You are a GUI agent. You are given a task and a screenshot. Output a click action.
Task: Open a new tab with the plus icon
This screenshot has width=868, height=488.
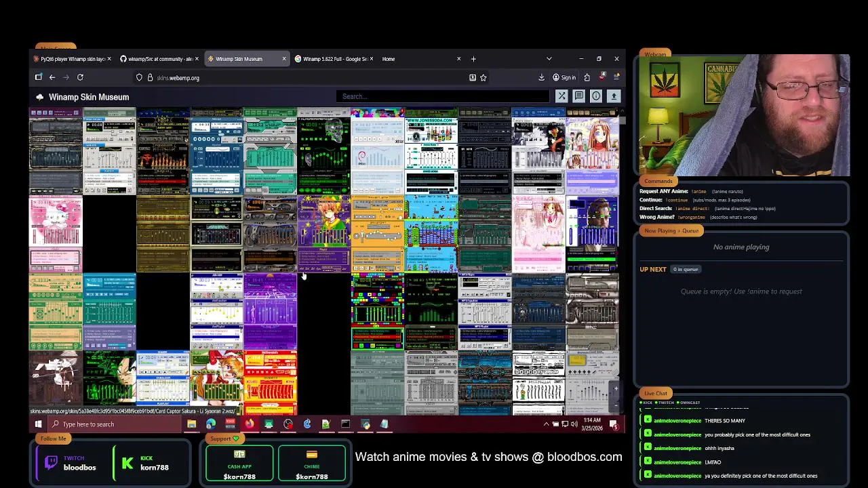(x=473, y=59)
